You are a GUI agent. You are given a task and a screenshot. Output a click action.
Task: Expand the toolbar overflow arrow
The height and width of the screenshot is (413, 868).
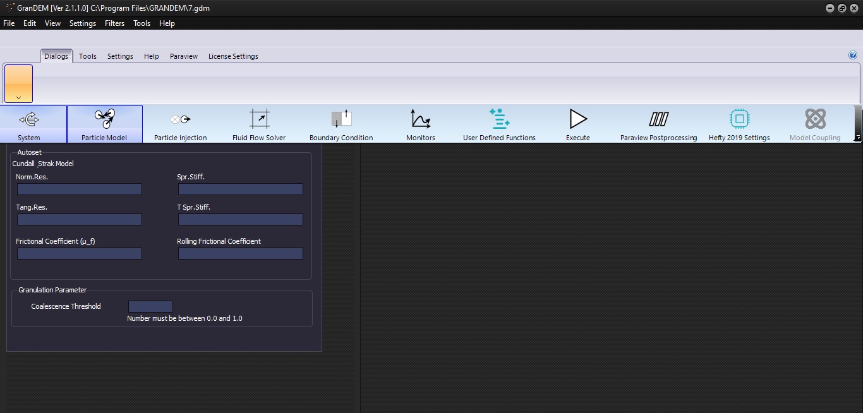click(x=857, y=137)
